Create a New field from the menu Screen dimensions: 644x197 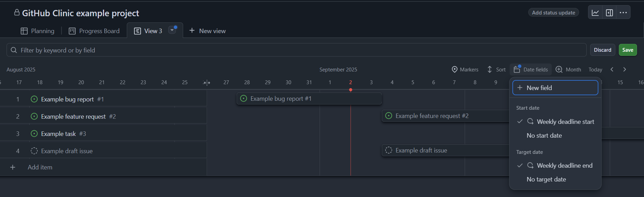click(555, 88)
